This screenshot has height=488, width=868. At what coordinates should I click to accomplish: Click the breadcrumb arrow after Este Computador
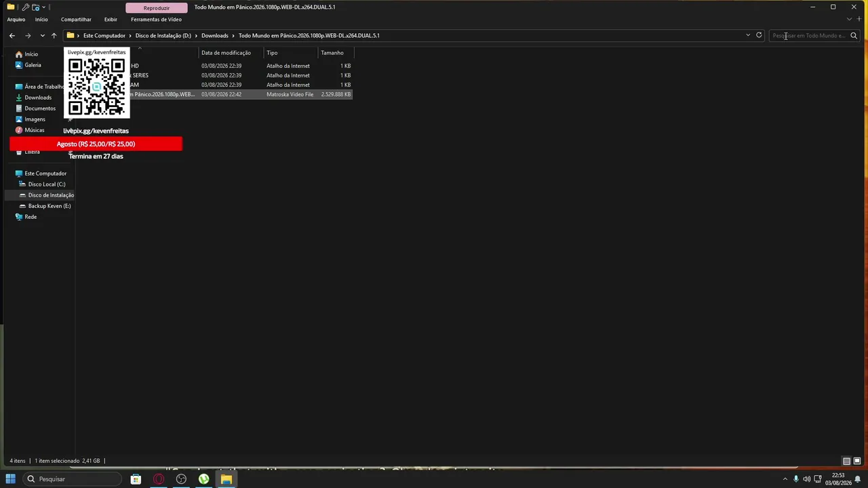point(130,35)
